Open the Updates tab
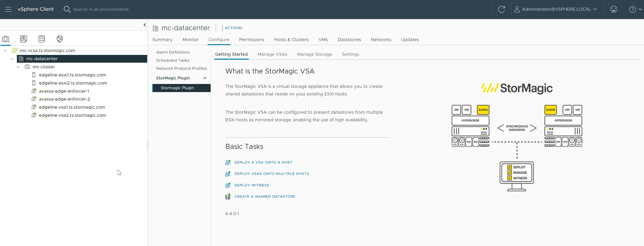The image size is (644, 246). 410,40
